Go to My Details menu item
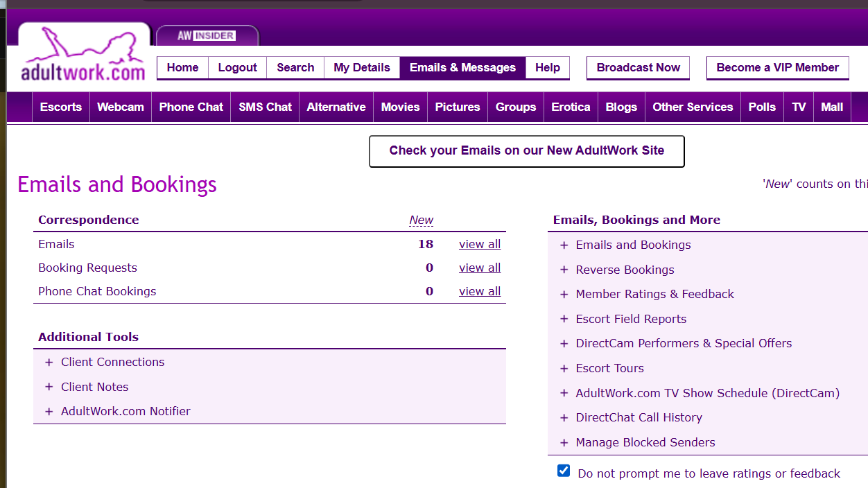The image size is (868, 488). (x=361, y=67)
